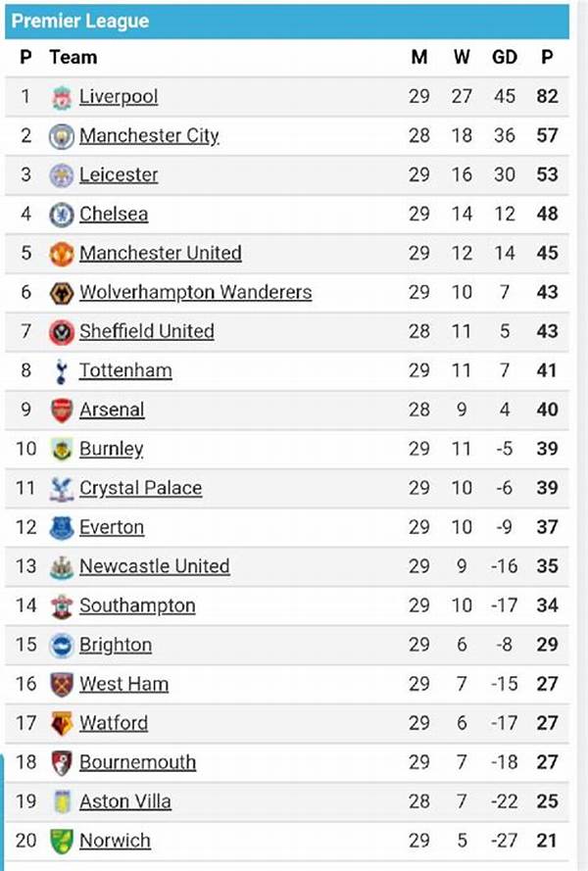The height and width of the screenshot is (871, 588).
Task: Open the Sheffield United team page
Action: [x=147, y=331]
